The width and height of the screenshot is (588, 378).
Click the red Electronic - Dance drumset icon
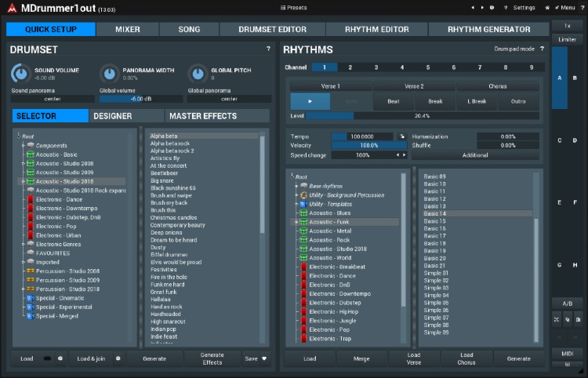coord(30,200)
